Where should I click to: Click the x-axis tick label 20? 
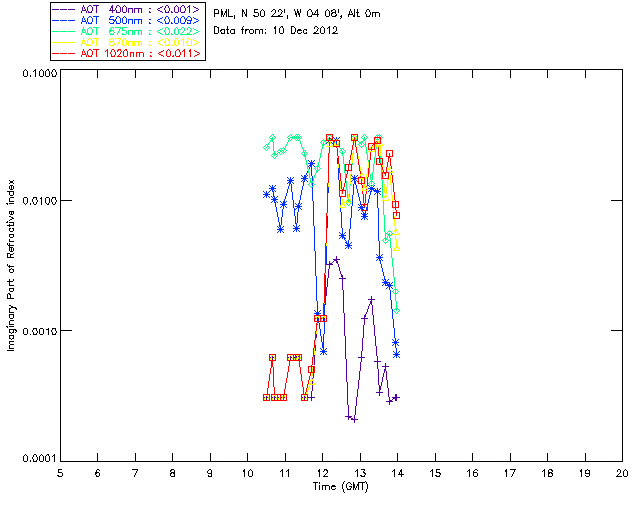pyautogui.click(x=622, y=473)
